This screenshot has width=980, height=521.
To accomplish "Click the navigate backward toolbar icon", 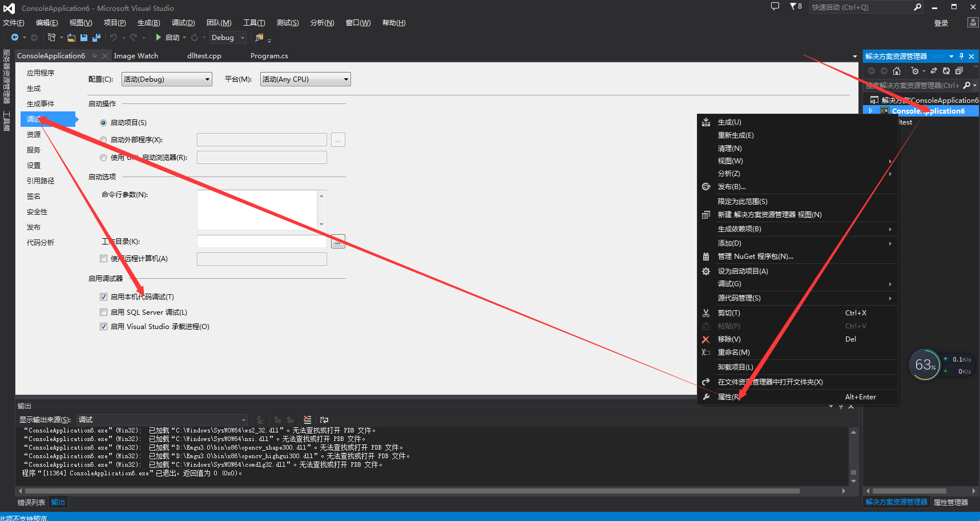I will (x=15, y=38).
